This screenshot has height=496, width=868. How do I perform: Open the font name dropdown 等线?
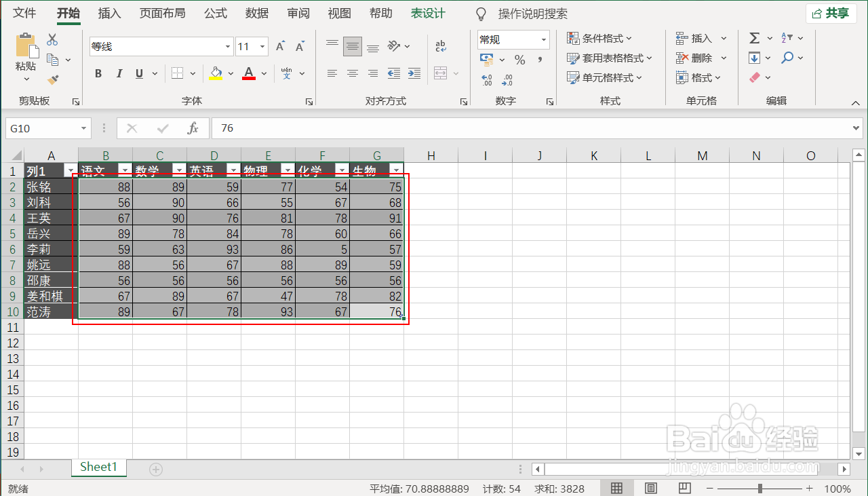tap(228, 47)
